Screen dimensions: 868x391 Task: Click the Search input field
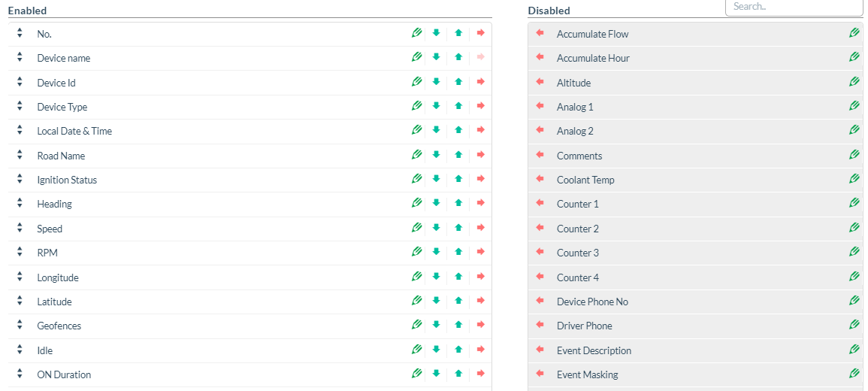click(793, 7)
